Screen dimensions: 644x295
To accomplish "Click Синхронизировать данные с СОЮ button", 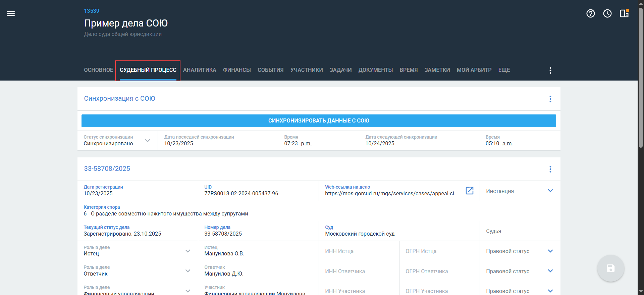I will [319, 121].
